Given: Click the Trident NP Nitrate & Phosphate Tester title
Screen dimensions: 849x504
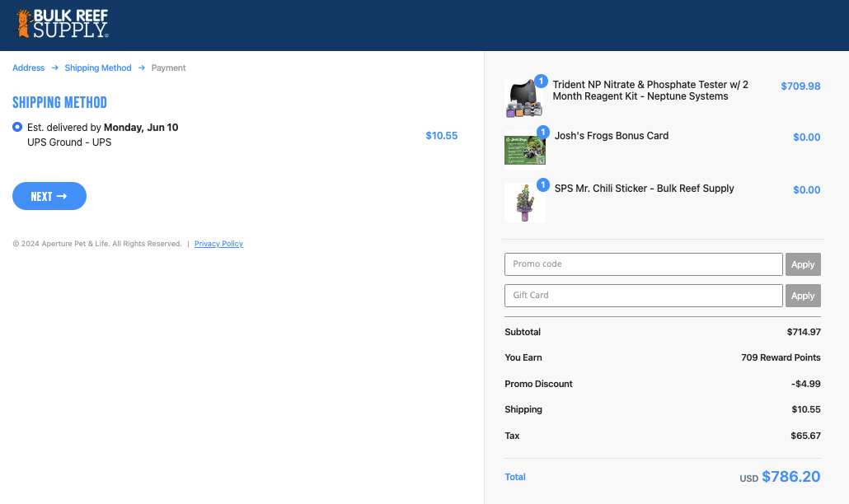Looking at the screenshot, I should click(x=650, y=91).
